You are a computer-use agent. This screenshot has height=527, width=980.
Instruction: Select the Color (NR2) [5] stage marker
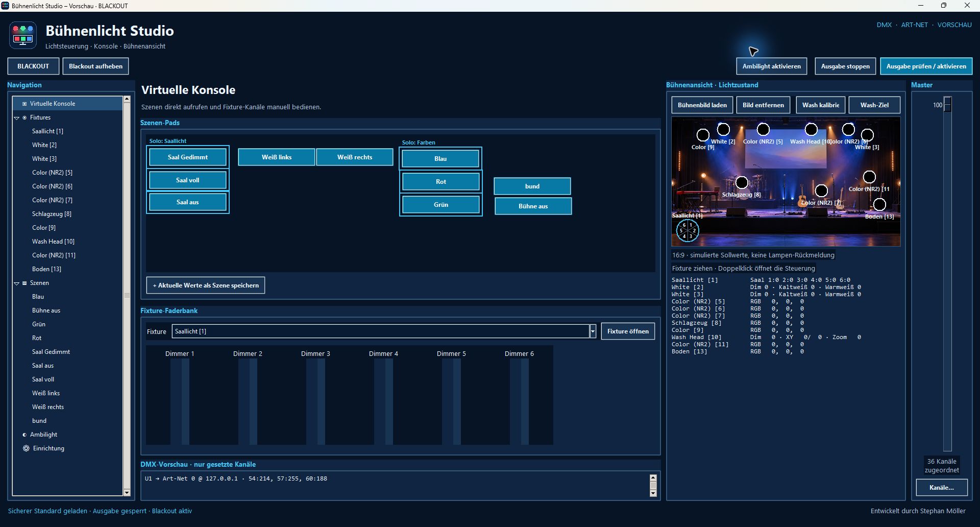[763, 129]
